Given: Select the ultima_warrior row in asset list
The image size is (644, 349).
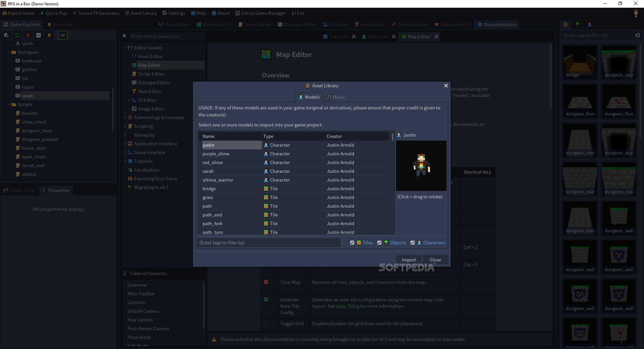Looking at the screenshot, I should click(294, 180).
